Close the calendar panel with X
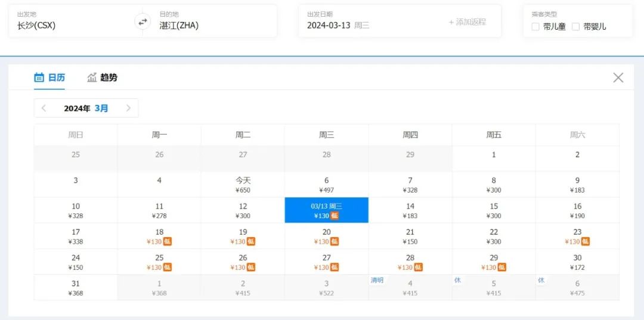644x320 pixels. [618, 77]
